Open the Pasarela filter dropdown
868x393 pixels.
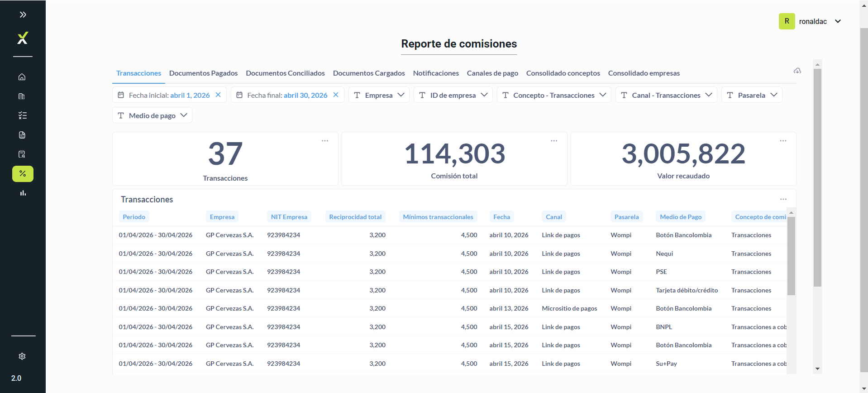(752, 95)
